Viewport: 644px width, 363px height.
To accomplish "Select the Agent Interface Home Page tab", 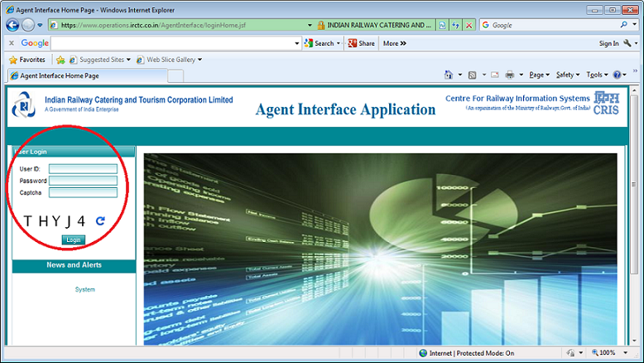I will click(x=88, y=75).
